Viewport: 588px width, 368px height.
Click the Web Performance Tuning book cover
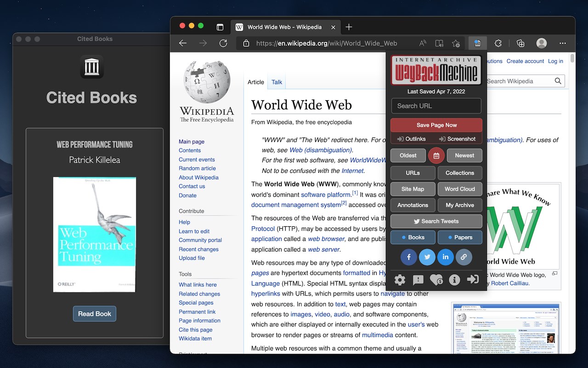tap(95, 235)
